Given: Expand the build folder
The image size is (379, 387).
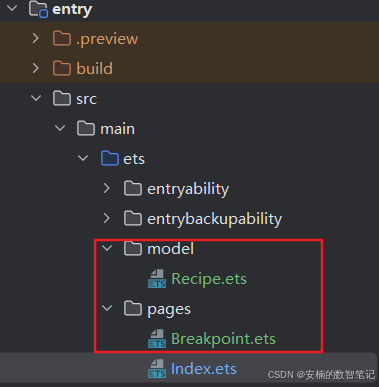Looking at the screenshot, I should (36, 68).
